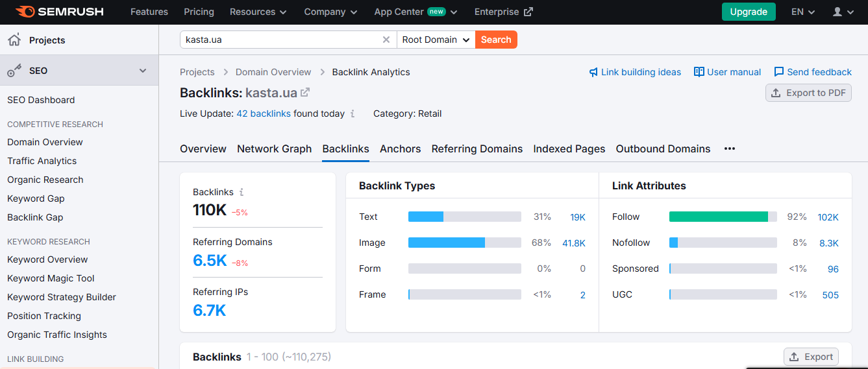
Task: Expand the Company menu
Action: point(330,12)
